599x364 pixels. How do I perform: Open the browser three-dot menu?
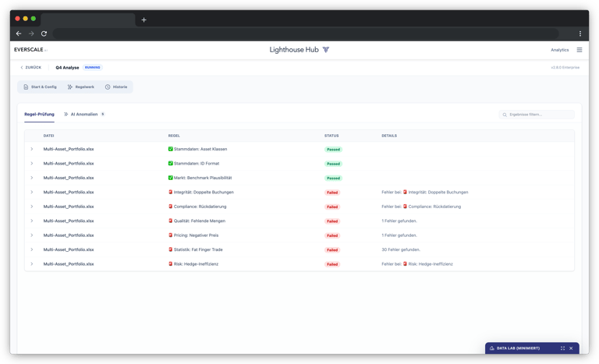point(580,34)
